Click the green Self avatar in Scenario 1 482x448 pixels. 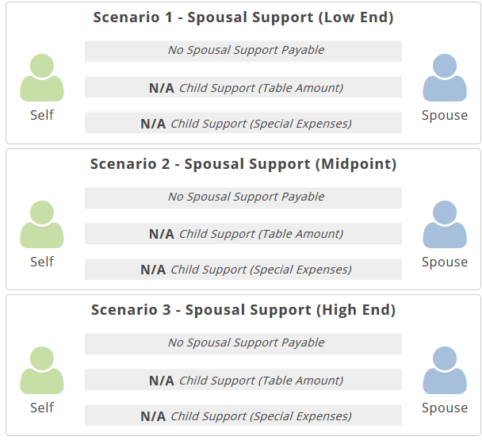(42, 78)
